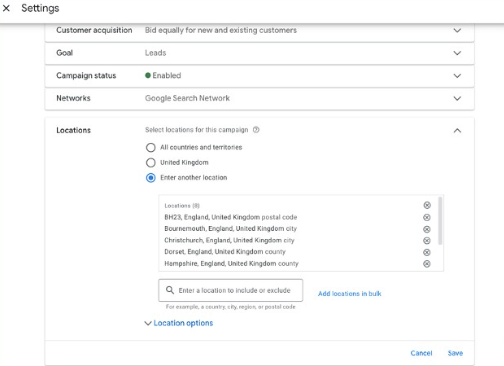This screenshot has width=504, height=366.
Task: Remove Bournemouth city from locations
Action: pyautogui.click(x=427, y=229)
